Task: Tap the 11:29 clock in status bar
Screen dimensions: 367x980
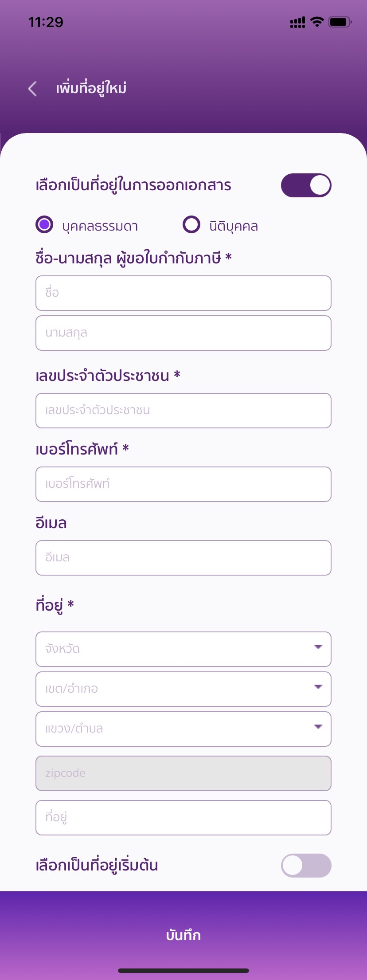Action: coord(46,22)
